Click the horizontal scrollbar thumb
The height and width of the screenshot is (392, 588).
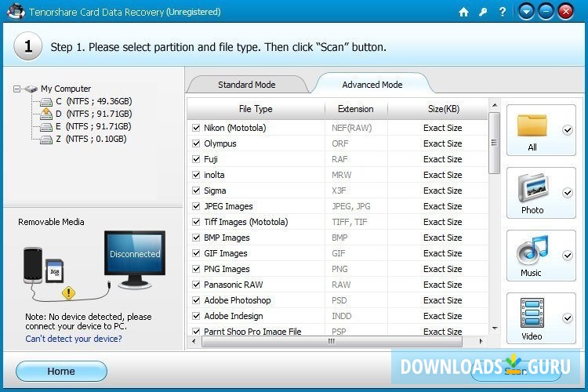[332, 341]
